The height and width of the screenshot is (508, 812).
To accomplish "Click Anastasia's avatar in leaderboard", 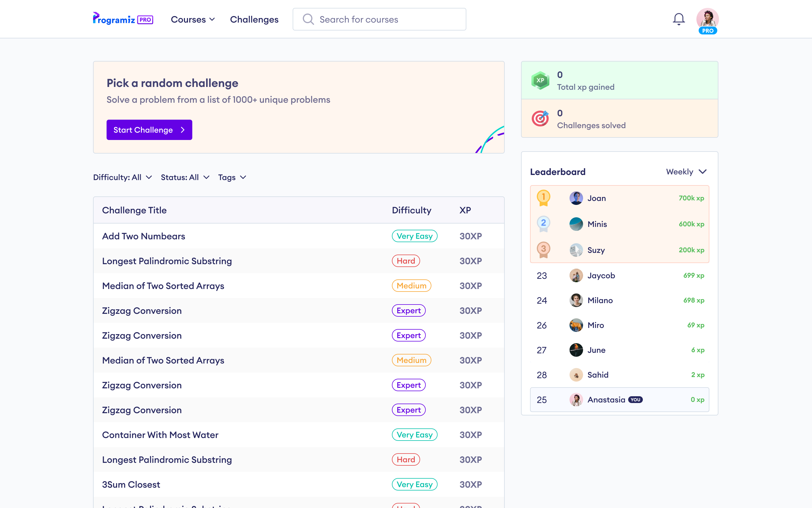I will [x=576, y=400].
